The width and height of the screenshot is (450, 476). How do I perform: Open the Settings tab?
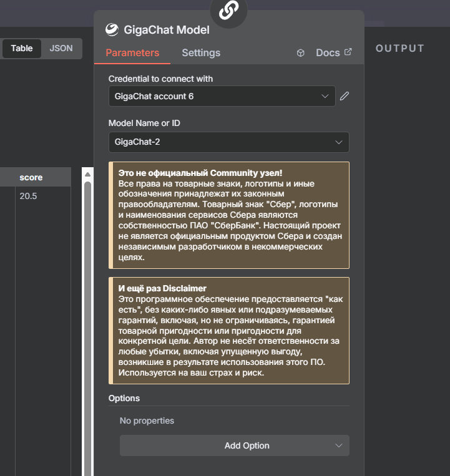(201, 53)
